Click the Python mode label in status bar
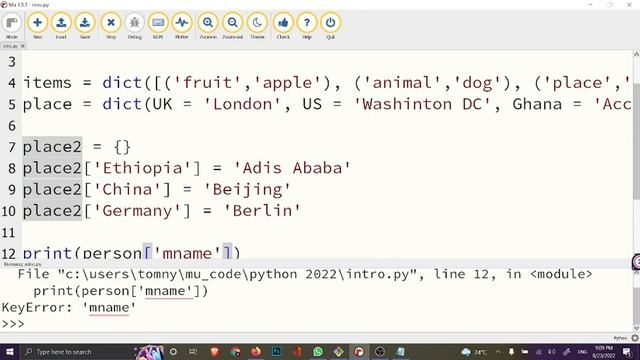Image resolution: width=640 pixels, height=360 pixels. coord(620,338)
